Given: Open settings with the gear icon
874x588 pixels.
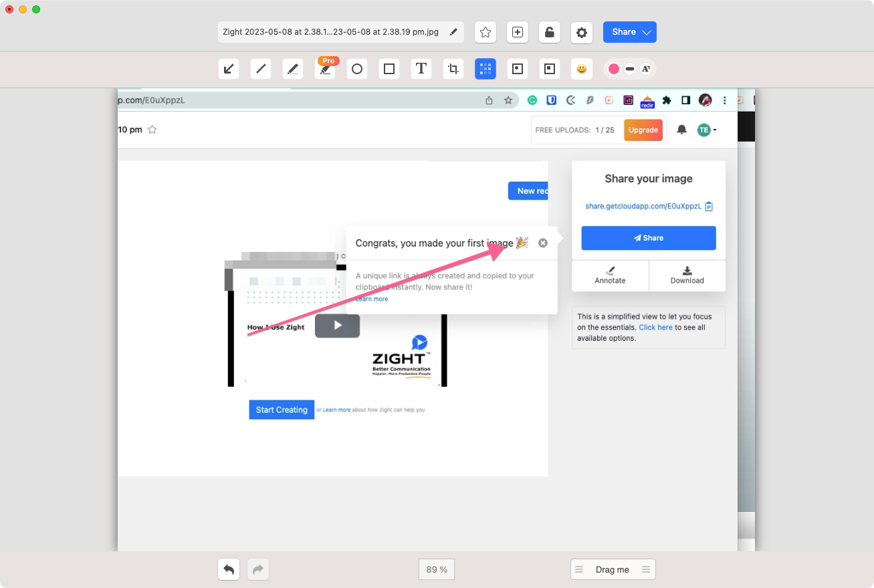Looking at the screenshot, I should pos(582,32).
